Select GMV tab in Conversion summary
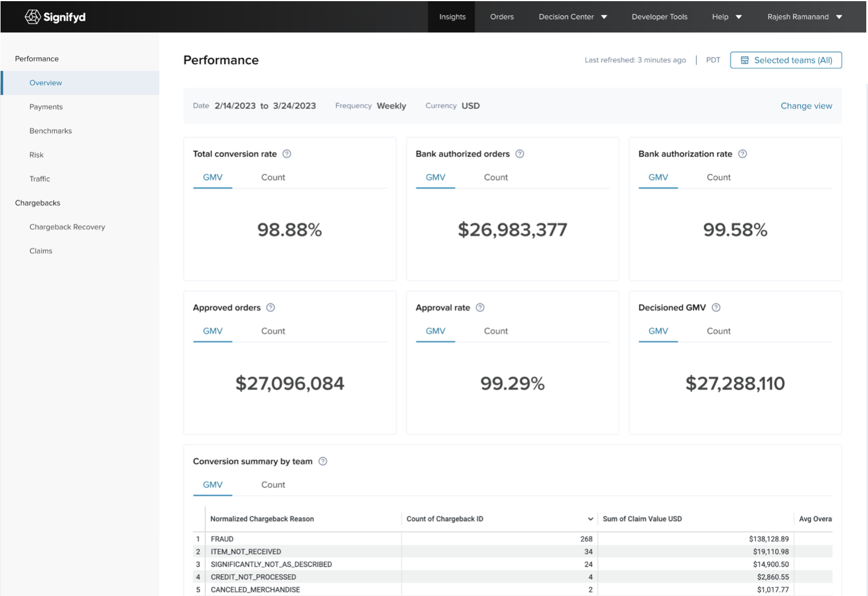The width and height of the screenshot is (868, 596). pyautogui.click(x=213, y=485)
